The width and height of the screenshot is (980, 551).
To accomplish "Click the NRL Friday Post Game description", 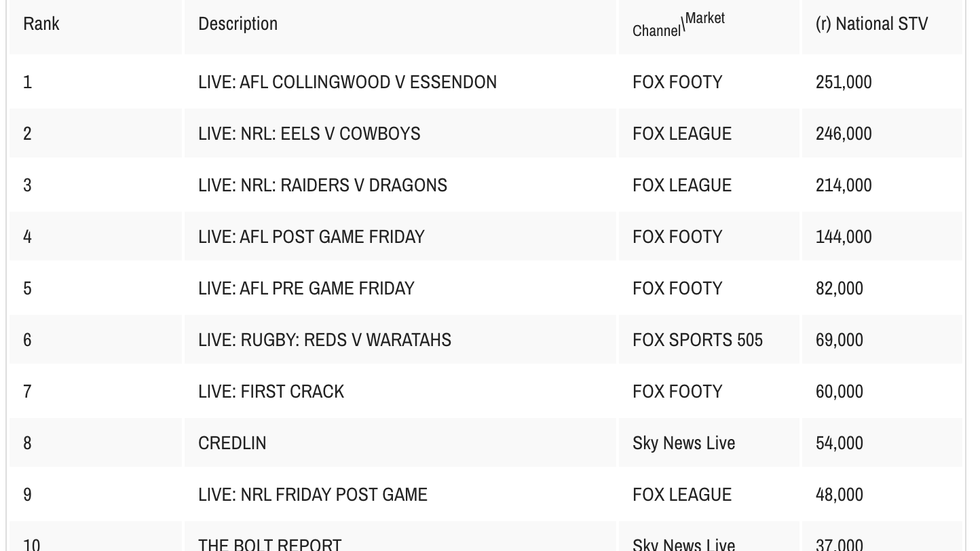I will [313, 495].
